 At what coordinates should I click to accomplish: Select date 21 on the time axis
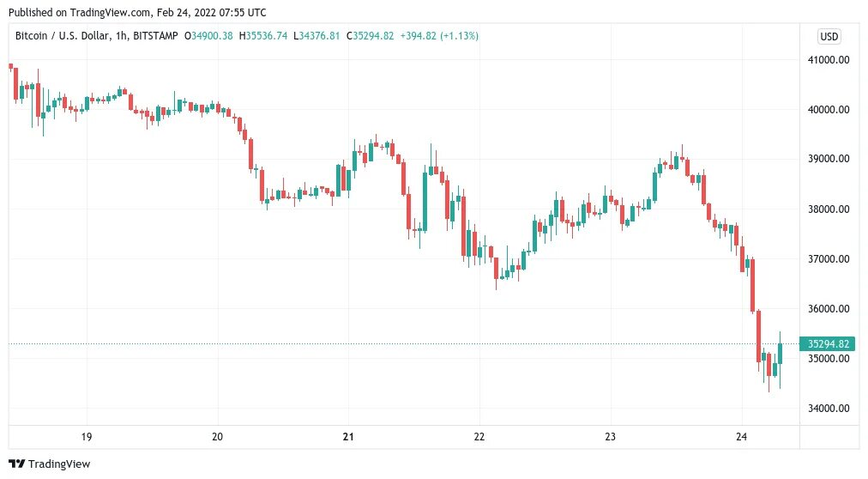(348, 437)
